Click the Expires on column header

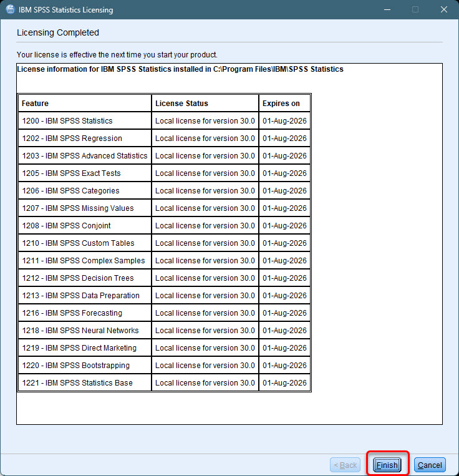[x=284, y=103]
